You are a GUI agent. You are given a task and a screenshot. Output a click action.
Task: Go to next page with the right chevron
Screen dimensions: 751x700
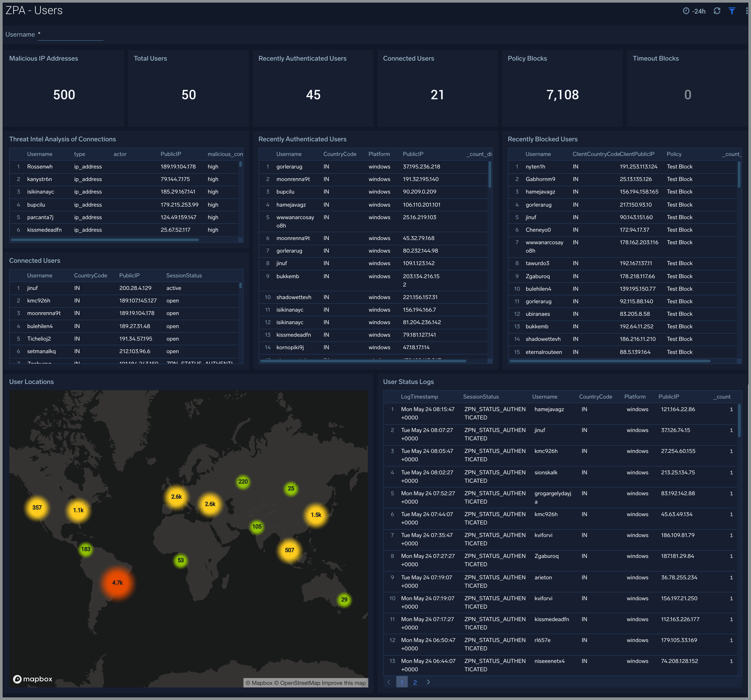click(428, 682)
